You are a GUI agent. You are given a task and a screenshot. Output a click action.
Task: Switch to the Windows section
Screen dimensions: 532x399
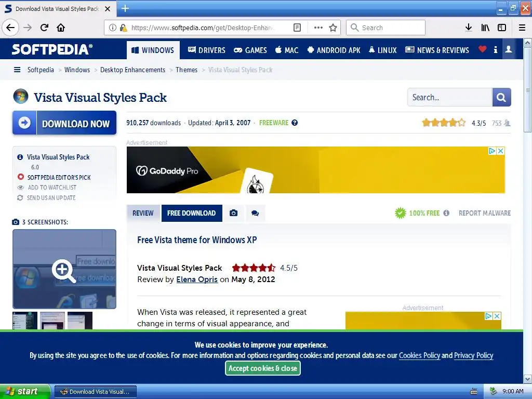coord(153,50)
